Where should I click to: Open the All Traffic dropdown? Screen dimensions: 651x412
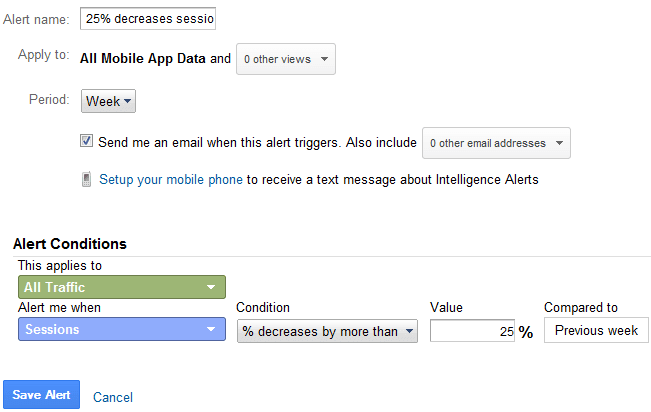(122, 287)
